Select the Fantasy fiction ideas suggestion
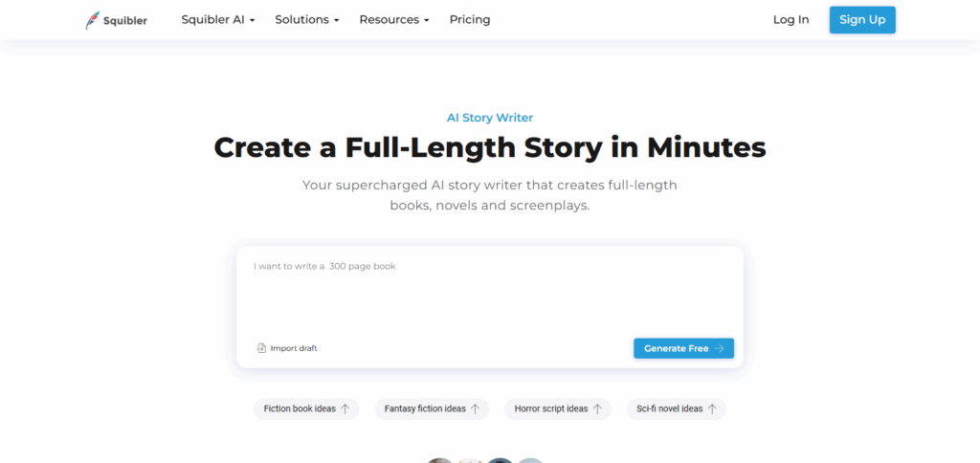The height and width of the screenshot is (463, 980). (432, 408)
